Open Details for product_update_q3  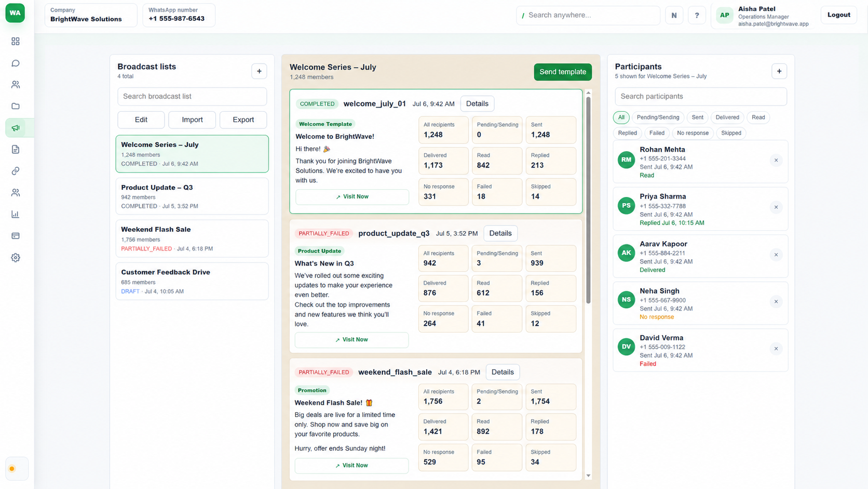click(500, 233)
